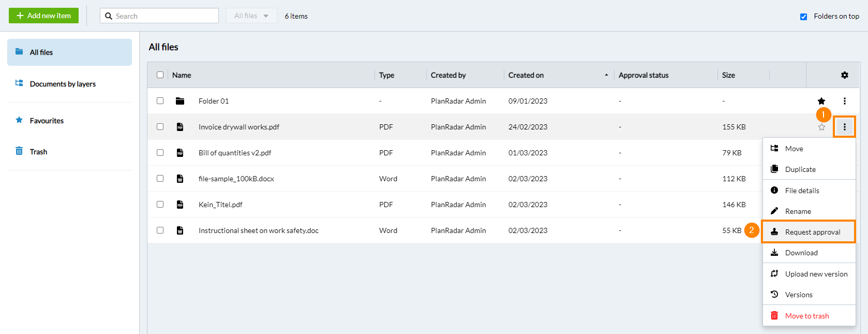Expand the All files filter dropdown
Viewport: 868px width, 334px height.
click(251, 16)
